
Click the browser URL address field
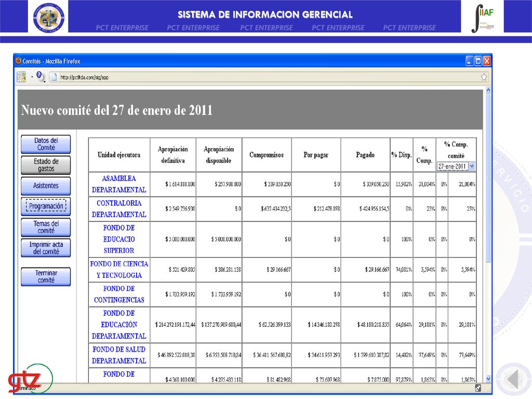[x=268, y=77]
